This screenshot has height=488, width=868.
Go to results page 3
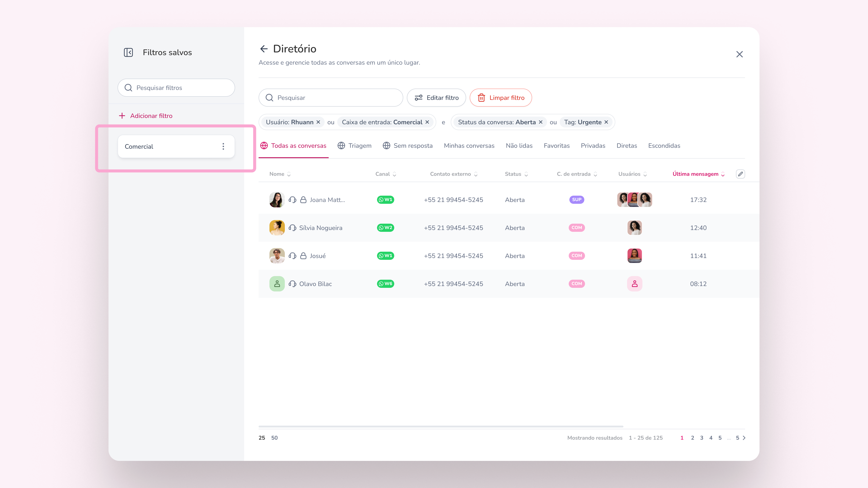pyautogui.click(x=702, y=438)
